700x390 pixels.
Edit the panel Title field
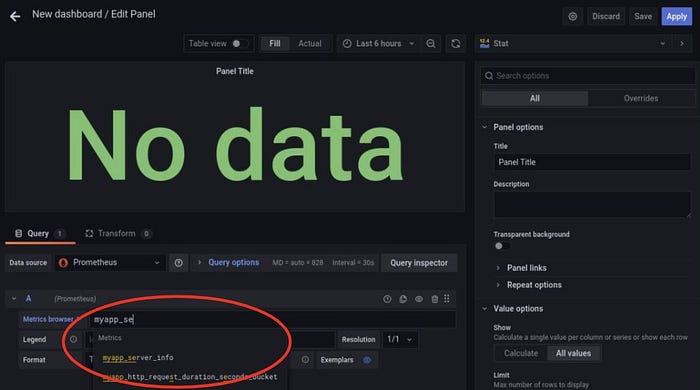[592, 162]
